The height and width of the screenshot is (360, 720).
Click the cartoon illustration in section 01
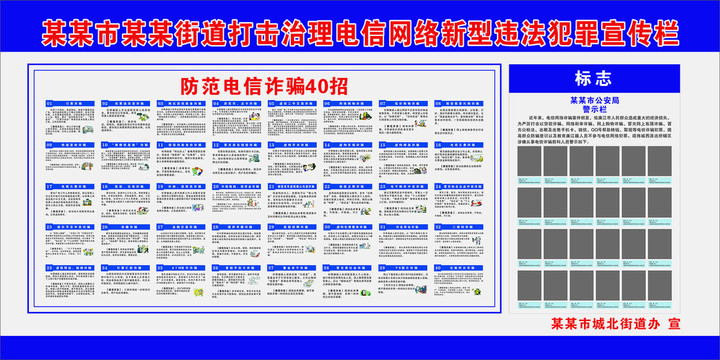(88, 129)
